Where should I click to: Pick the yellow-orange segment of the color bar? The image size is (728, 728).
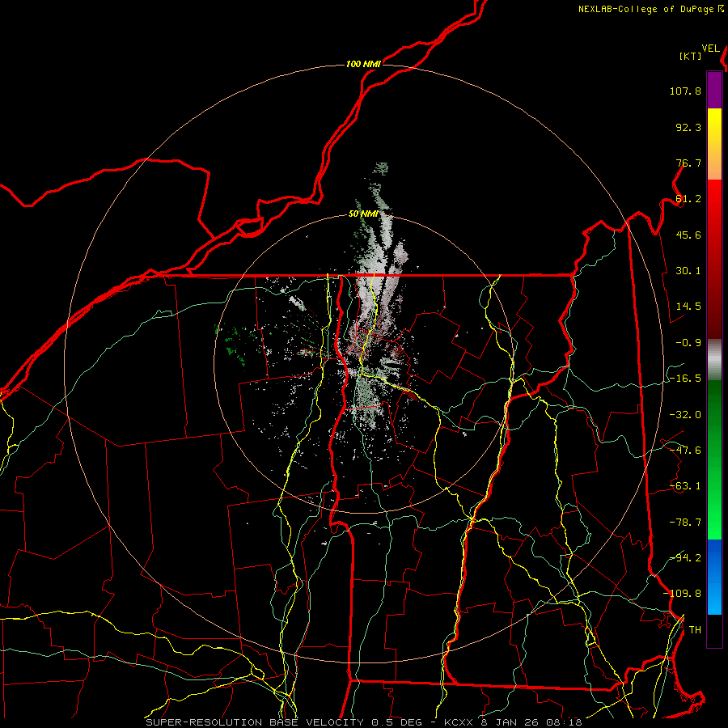(x=714, y=144)
